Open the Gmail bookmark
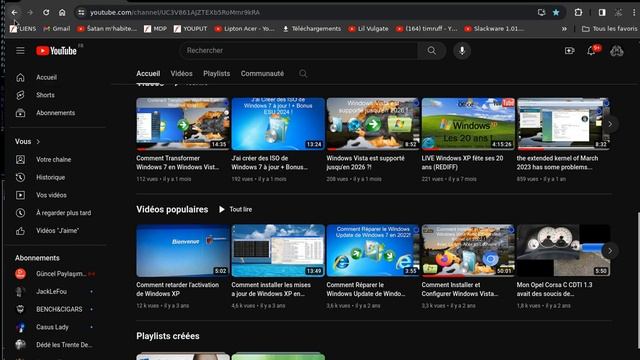Image resolution: width=640 pixels, height=360 pixels. [57, 29]
